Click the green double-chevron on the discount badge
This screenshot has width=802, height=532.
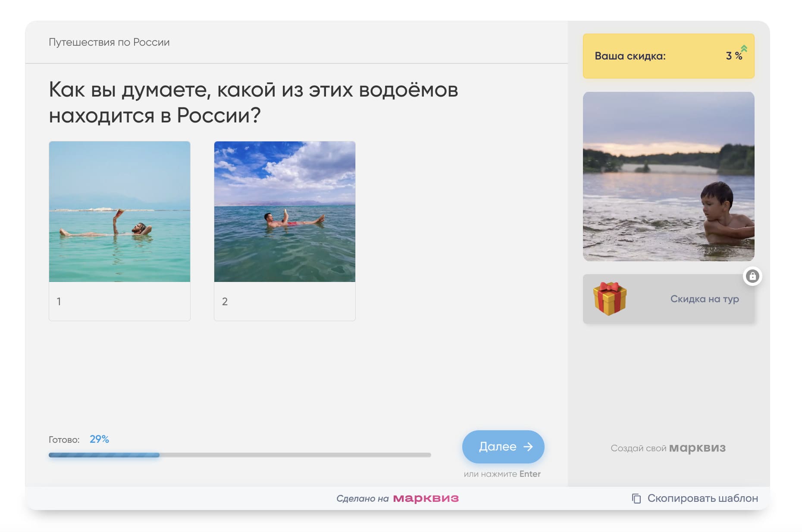tap(743, 49)
